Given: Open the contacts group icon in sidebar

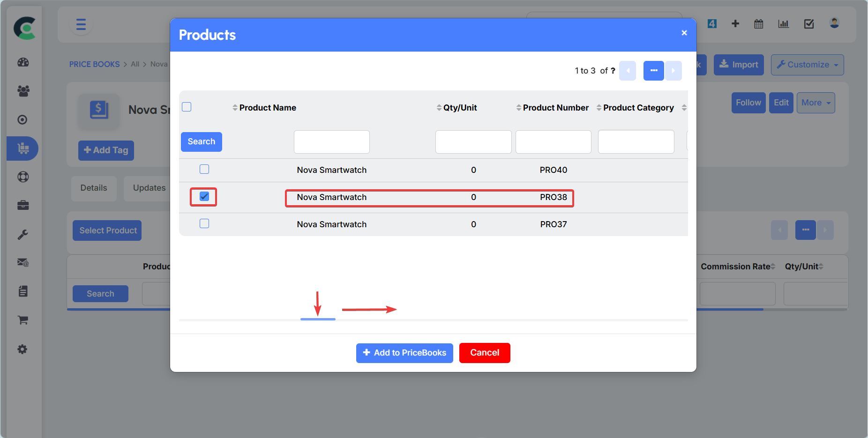Looking at the screenshot, I should [23, 91].
